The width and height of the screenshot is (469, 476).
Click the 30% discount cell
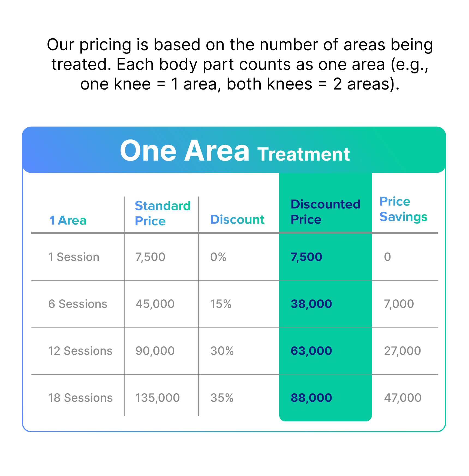pos(222,351)
